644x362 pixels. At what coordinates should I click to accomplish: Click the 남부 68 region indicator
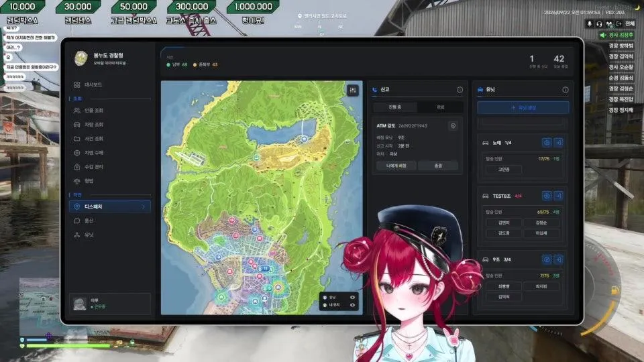[177, 64]
